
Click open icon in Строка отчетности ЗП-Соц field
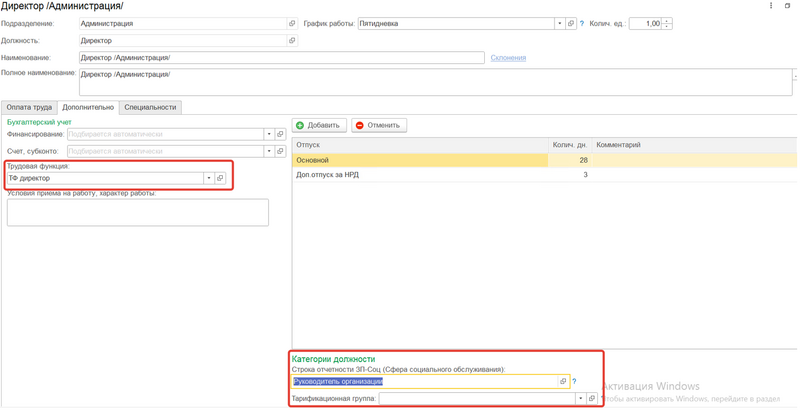pyautogui.click(x=563, y=382)
